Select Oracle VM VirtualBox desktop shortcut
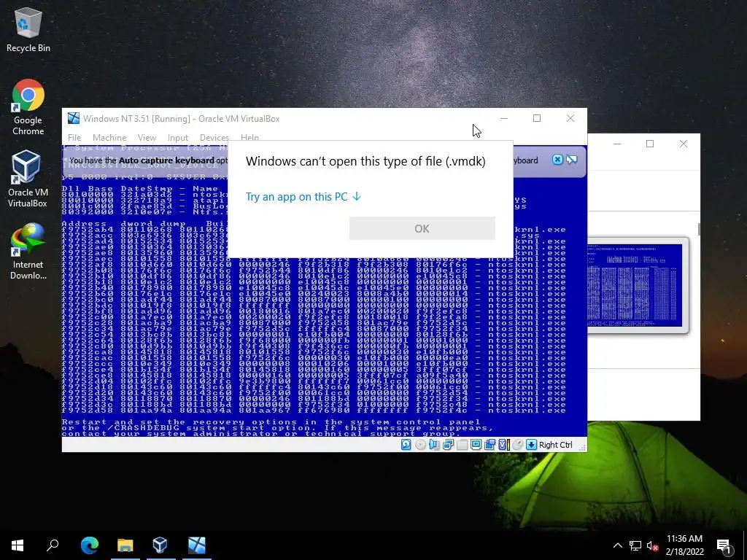This screenshot has width=747, height=560. pyautogui.click(x=28, y=179)
